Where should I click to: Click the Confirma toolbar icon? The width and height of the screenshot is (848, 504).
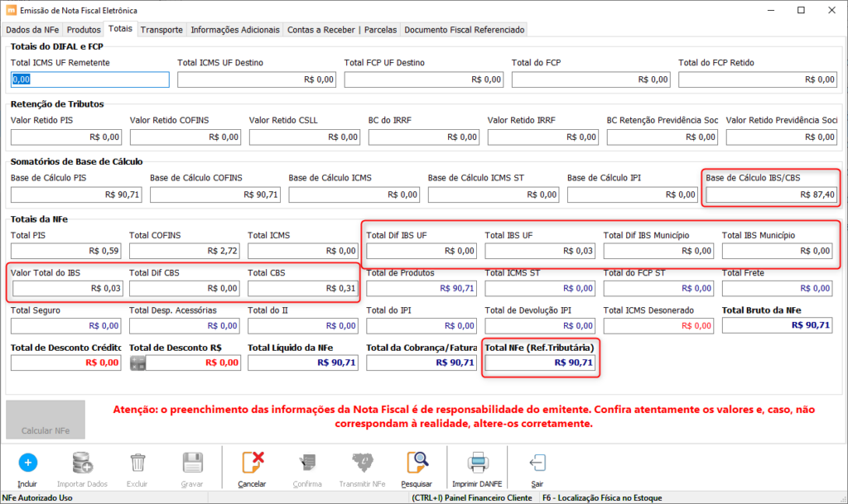[307, 463]
